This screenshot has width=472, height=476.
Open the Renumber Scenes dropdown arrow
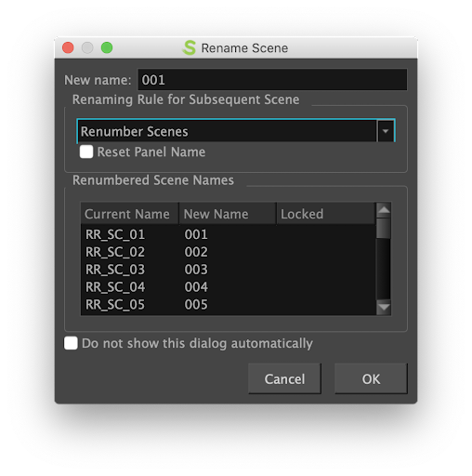386,131
